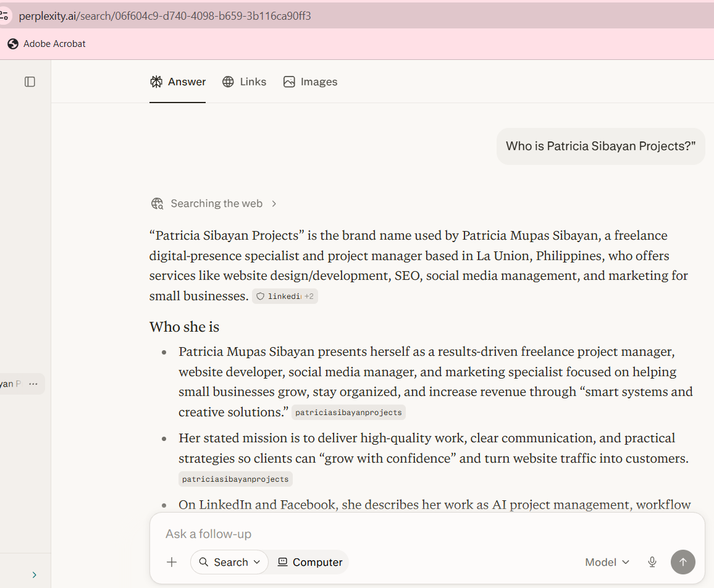
Task: Open the linkedin source citation chip
Action: coord(285,296)
